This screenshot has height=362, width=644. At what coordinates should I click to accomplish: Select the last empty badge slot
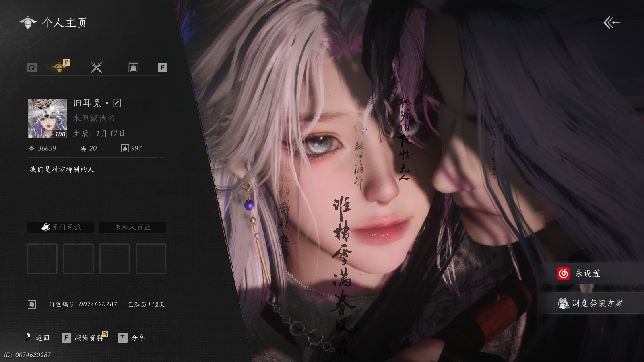click(151, 259)
